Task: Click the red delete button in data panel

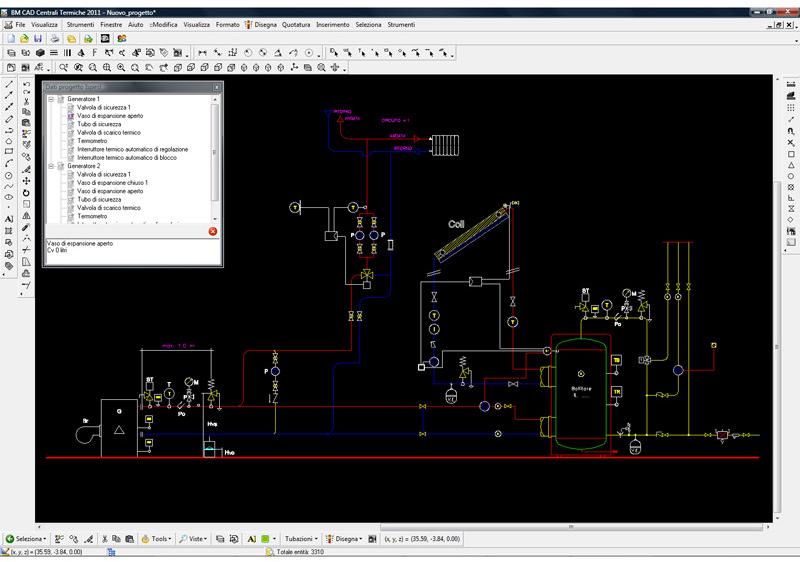Action: [212, 232]
